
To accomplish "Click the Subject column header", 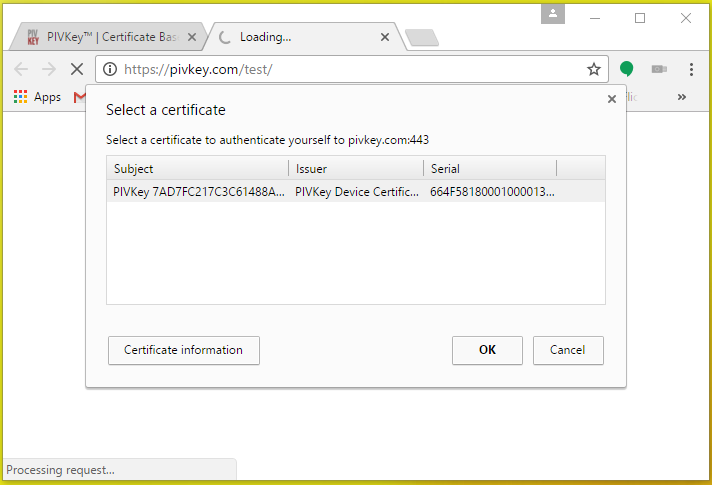I will point(197,169).
